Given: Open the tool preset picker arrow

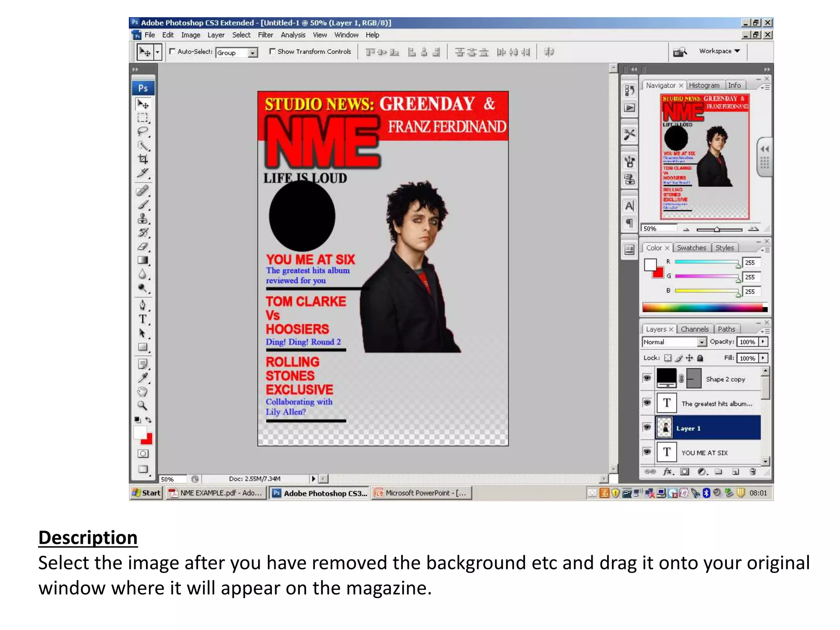Looking at the screenshot, I should click(157, 52).
